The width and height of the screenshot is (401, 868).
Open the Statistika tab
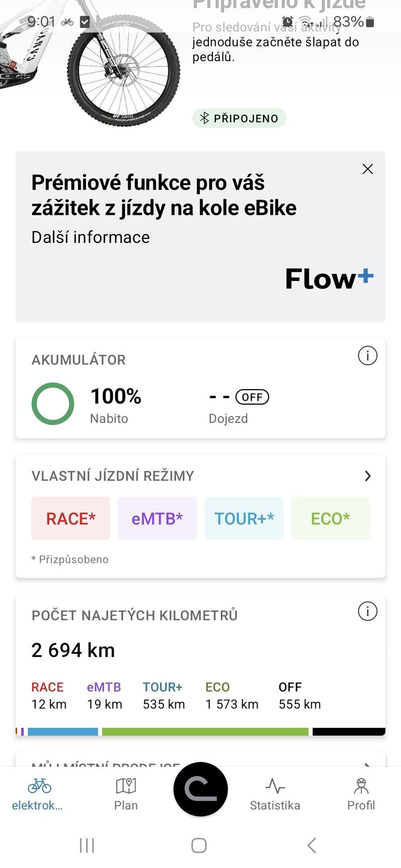275,794
